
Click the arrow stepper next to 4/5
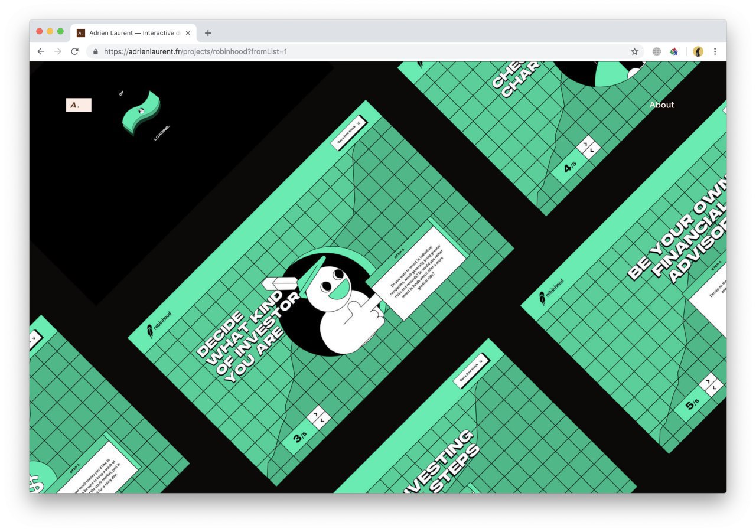point(588,147)
